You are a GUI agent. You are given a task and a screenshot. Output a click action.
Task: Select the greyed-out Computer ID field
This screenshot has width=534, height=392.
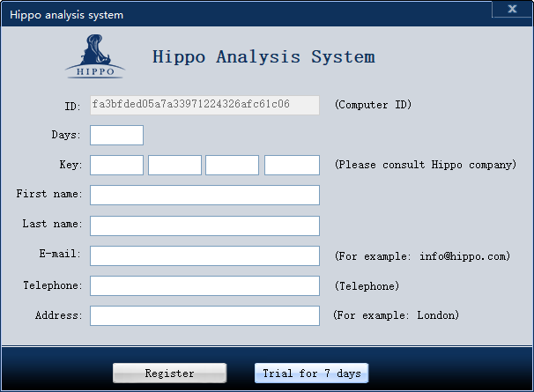click(204, 105)
